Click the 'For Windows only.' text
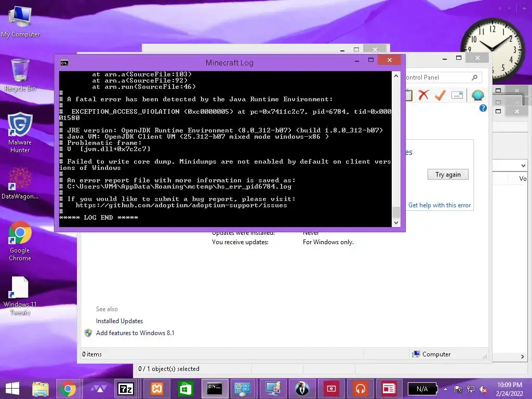This screenshot has width=532, height=399. coord(328,242)
